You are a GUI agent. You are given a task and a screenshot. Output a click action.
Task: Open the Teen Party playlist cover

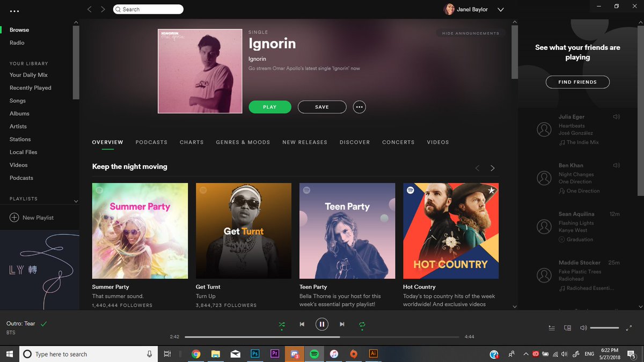point(347,231)
